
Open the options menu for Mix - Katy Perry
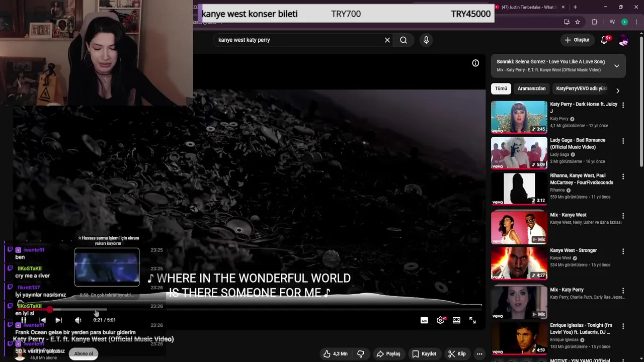click(623, 291)
